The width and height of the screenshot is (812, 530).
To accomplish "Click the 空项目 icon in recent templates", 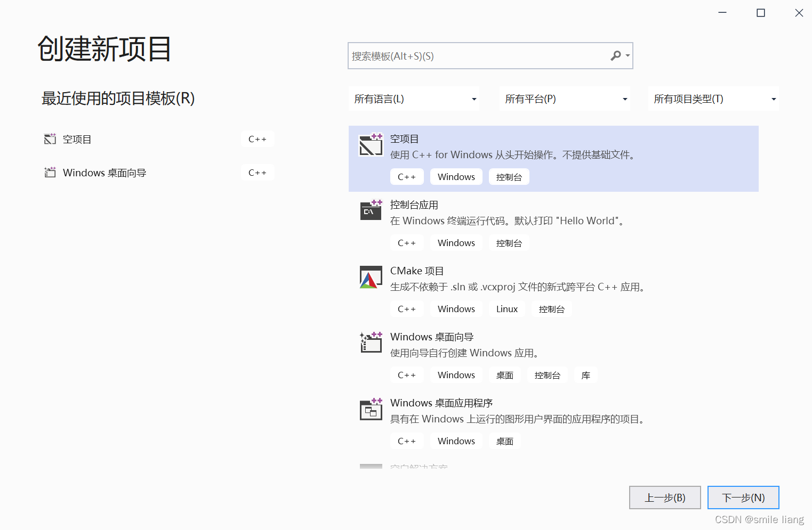I will [50, 138].
